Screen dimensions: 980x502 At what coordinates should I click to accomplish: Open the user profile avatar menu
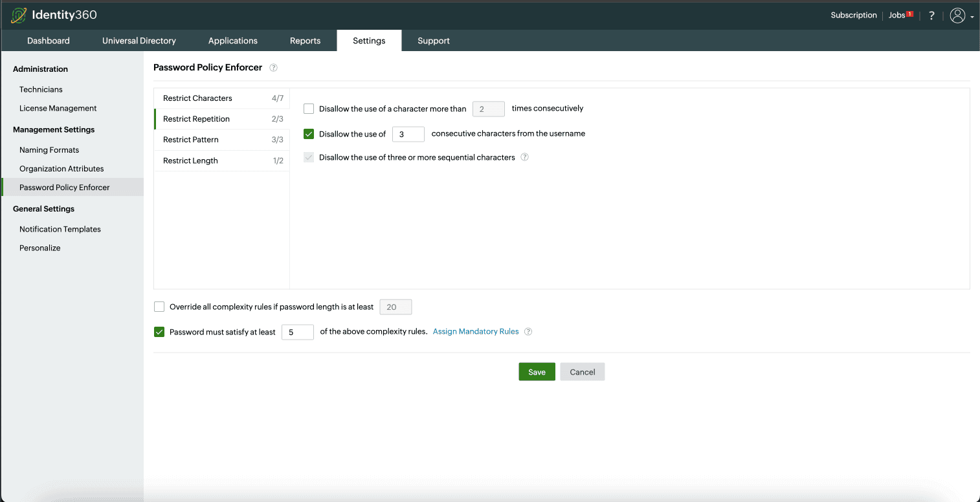(x=957, y=16)
